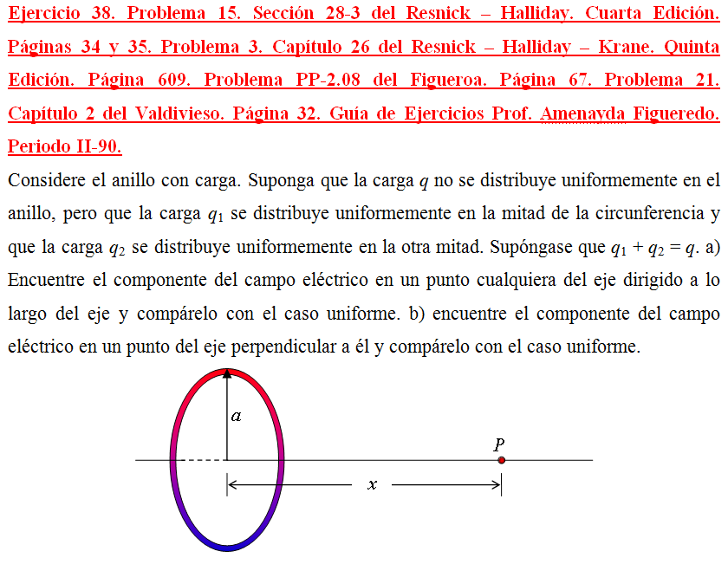The height and width of the screenshot is (564, 728).
Task: Click the red heading starting "Ejercicio 38. Problema 15"
Action: point(363,80)
